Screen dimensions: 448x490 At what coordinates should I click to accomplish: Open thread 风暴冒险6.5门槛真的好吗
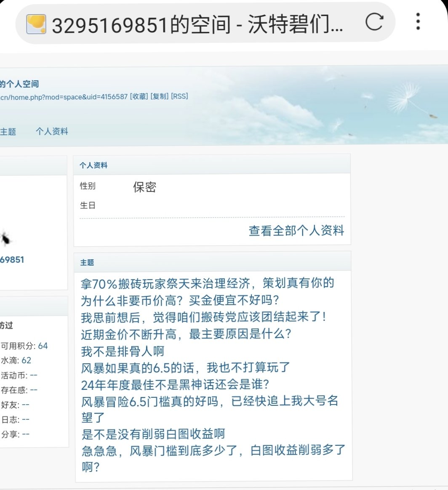coord(209,409)
